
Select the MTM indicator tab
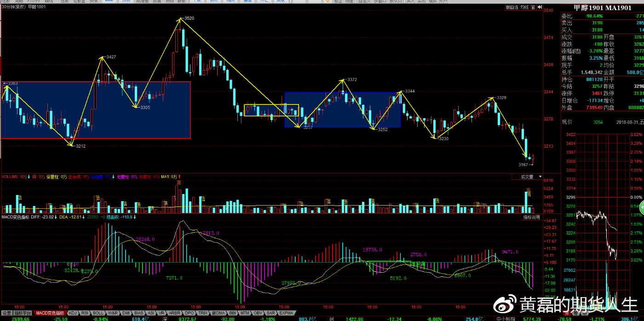pos(245,313)
